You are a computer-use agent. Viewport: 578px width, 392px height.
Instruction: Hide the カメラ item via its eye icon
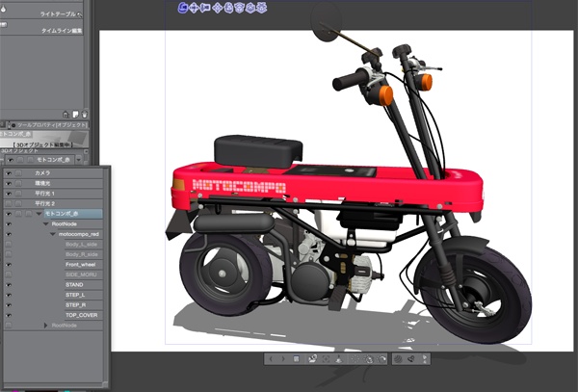[x=9, y=173]
